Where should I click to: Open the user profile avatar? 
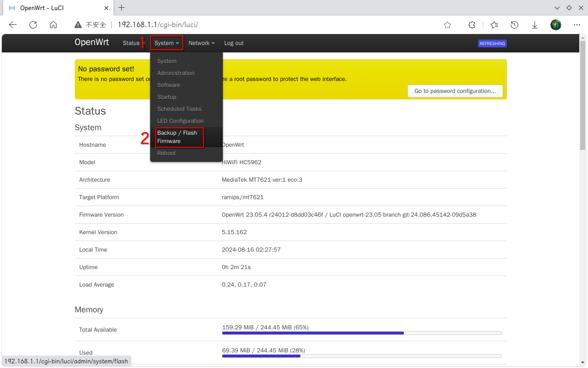pos(556,25)
